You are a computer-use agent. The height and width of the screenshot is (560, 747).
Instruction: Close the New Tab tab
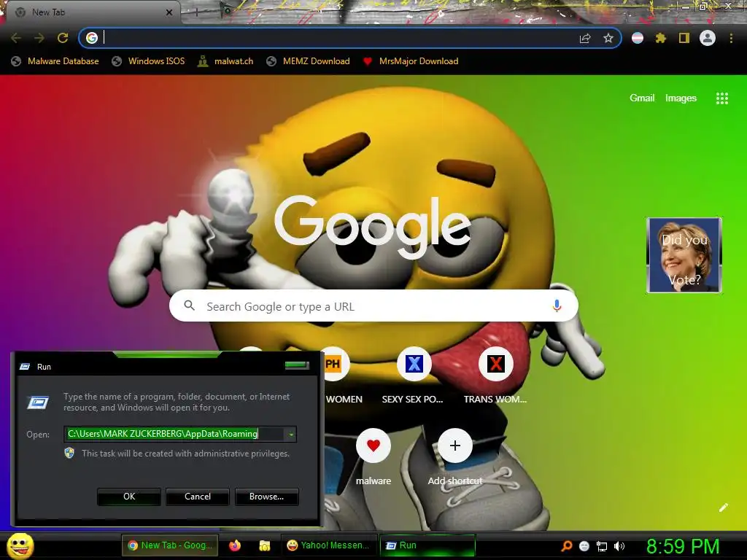(x=169, y=12)
